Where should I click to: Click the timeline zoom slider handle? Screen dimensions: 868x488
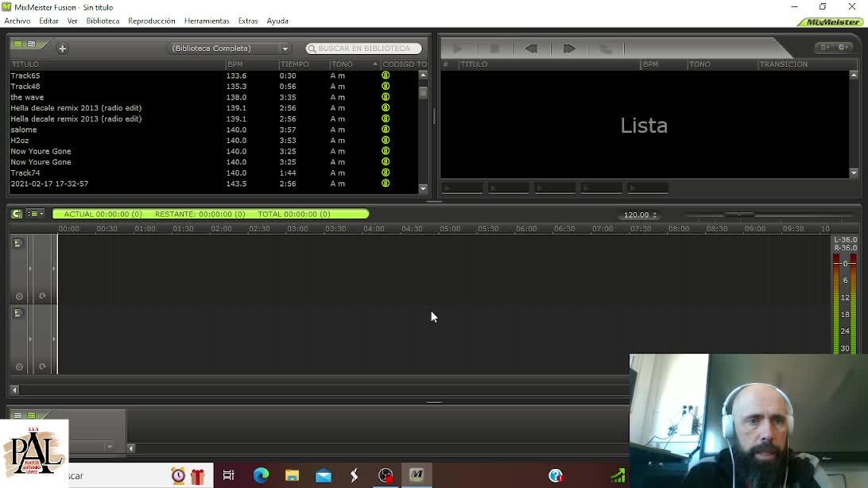740,215
